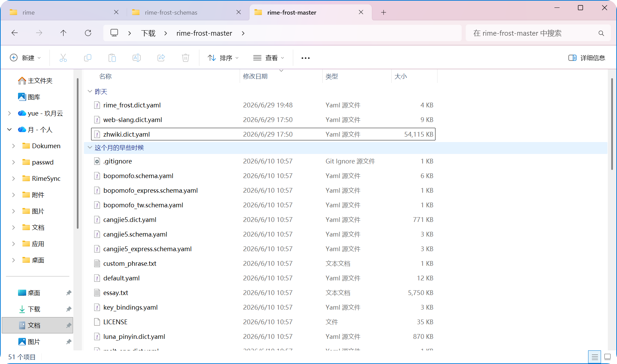Select the file essay.txt
The image size is (617, 364).
(x=263, y=293)
